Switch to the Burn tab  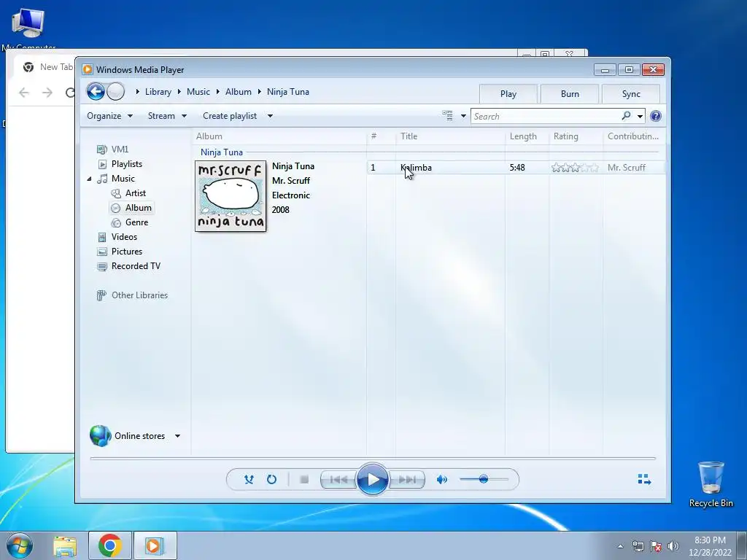coord(570,94)
